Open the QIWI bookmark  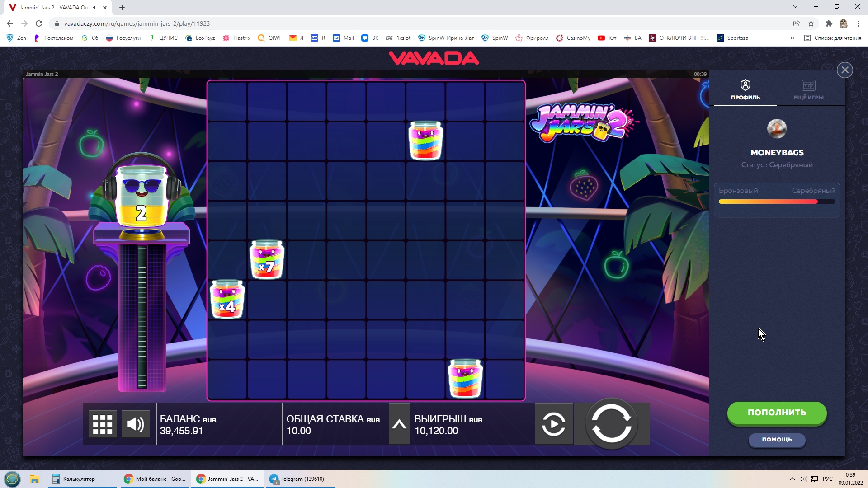(269, 38)
